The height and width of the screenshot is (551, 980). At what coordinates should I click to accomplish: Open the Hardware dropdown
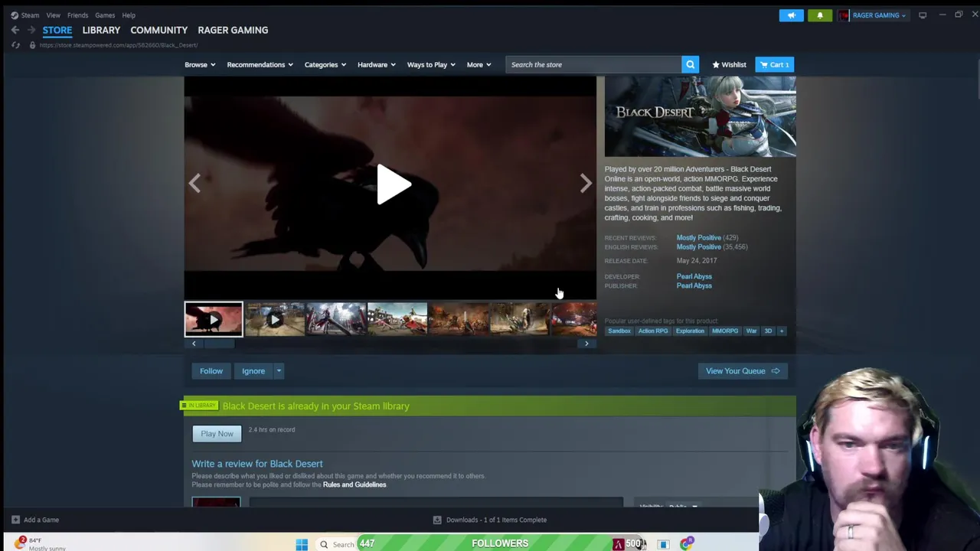[376, 64]
